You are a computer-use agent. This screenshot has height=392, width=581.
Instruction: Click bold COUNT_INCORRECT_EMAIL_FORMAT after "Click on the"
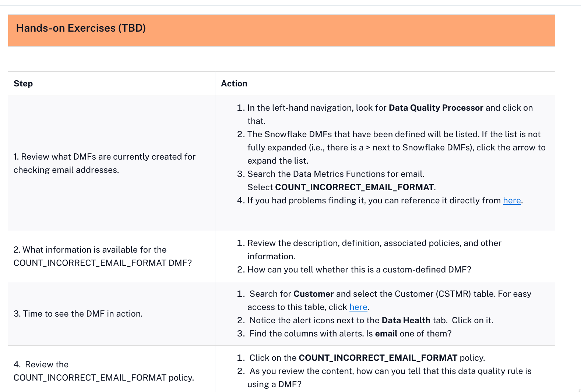coord(378,358)
